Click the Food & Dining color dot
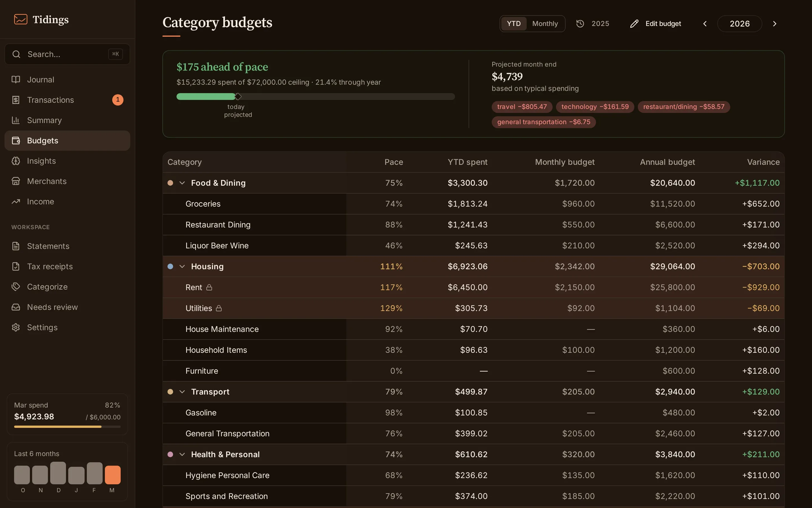The image size is (812, 508). (171, 183)
